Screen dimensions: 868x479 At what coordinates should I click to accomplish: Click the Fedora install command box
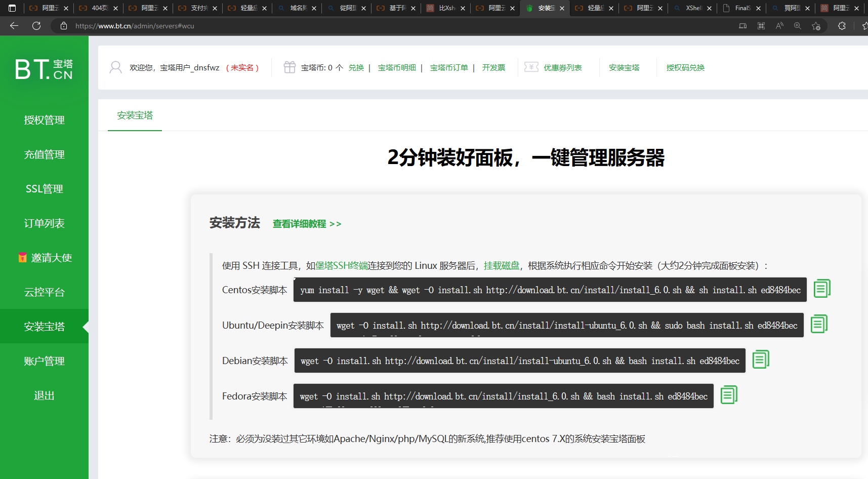pos(504,396)
